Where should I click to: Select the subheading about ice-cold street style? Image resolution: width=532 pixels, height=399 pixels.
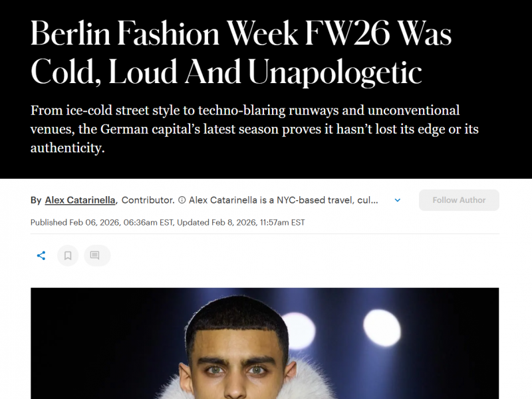coord(255,129)
